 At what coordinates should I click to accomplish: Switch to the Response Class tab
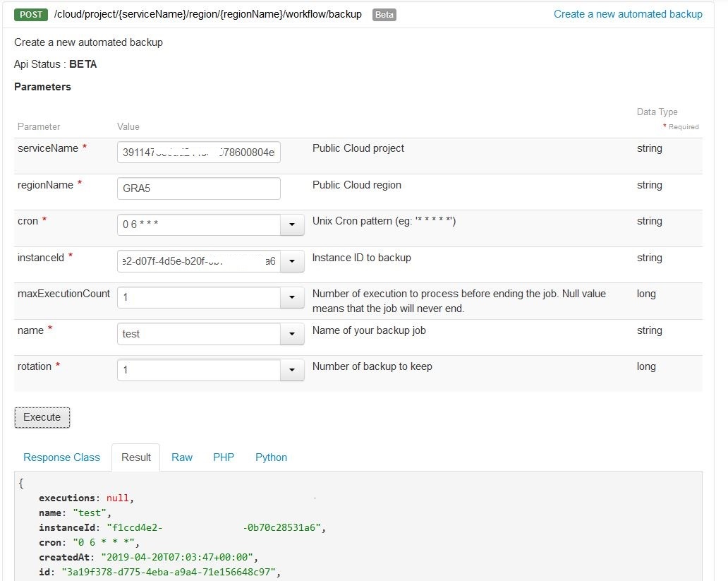tap(62, 457)
